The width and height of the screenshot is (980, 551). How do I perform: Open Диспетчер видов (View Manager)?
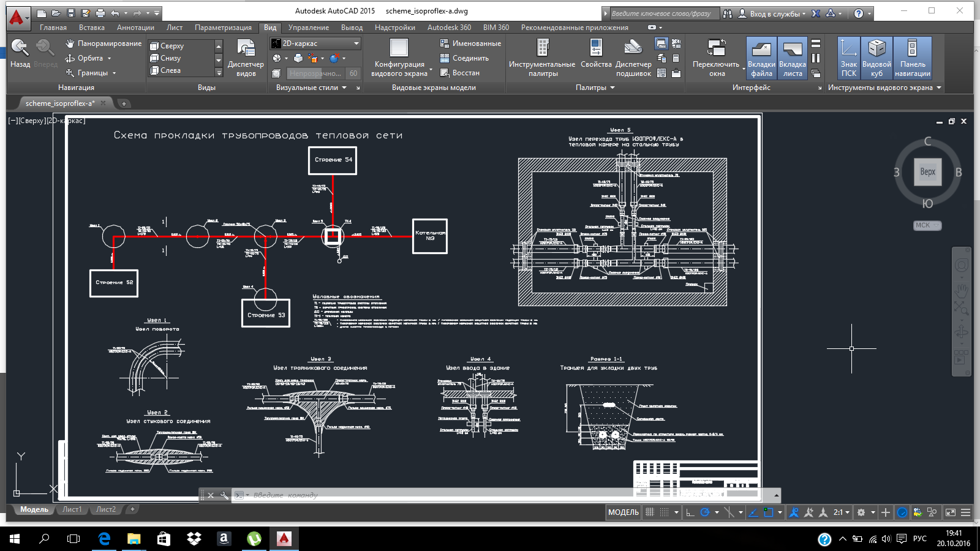246,58
